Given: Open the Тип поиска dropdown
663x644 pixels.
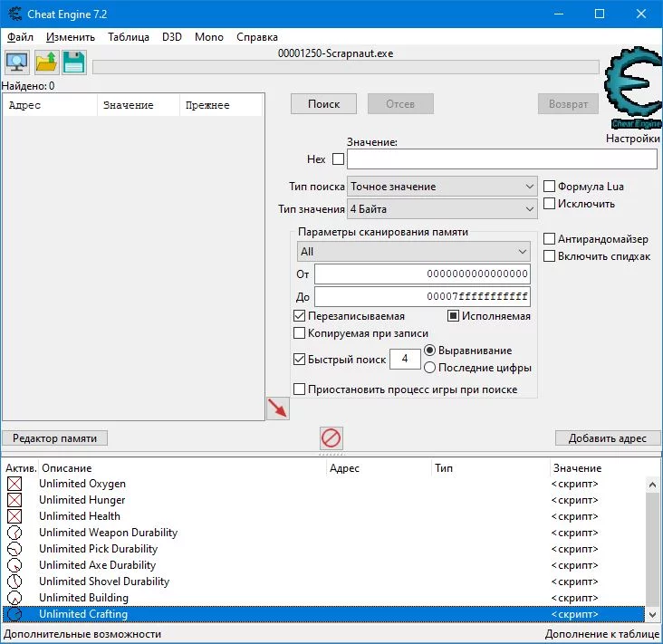Looking at the screenshot, I should pyautogui.click(x=442, y=187).
